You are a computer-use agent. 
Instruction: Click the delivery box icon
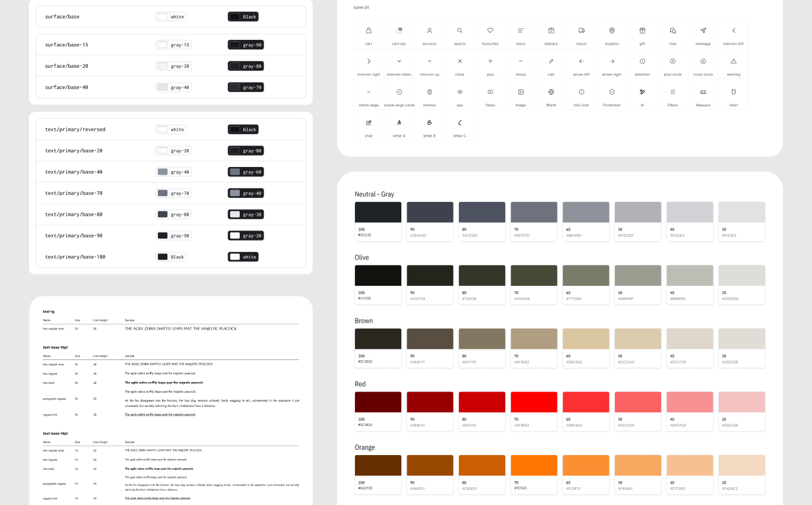pyautogui.click(x=551, y=30)
